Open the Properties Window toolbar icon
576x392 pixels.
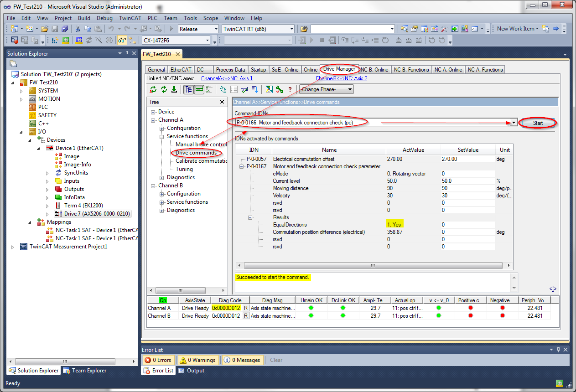click(414, 29)
